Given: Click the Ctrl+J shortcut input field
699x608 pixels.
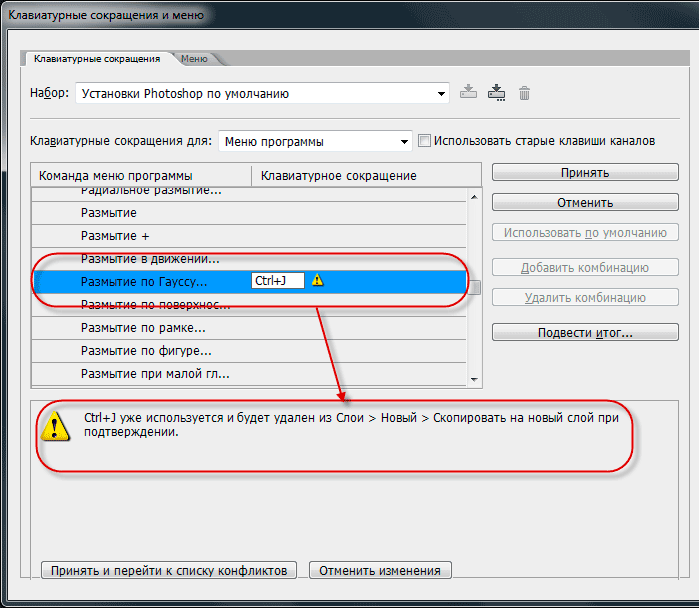Looking at the screenshot, I should pyautogui.click(x=278, y=280).
